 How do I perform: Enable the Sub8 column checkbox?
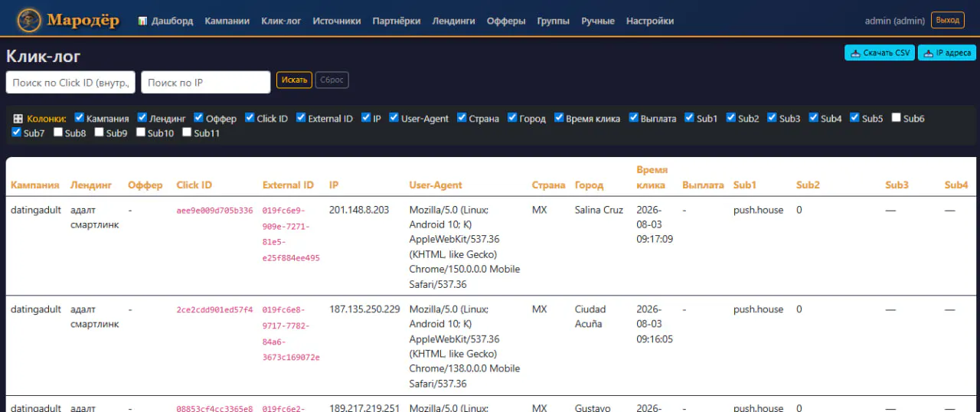click(57, 132)
